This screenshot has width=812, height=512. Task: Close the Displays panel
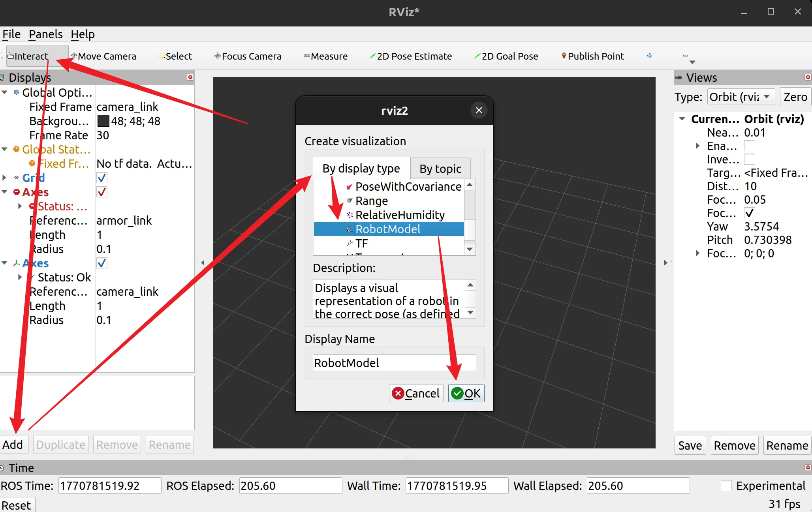tap(190, 77)
